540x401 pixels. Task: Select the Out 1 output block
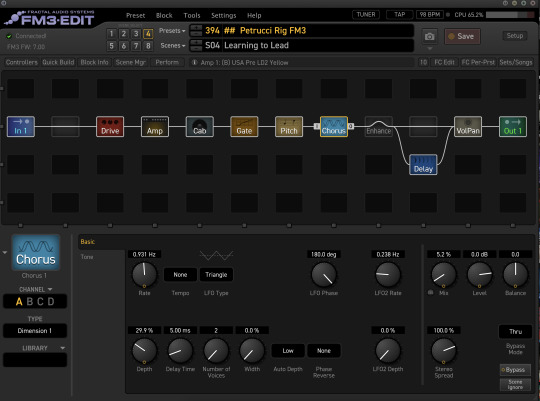[513, 126]
